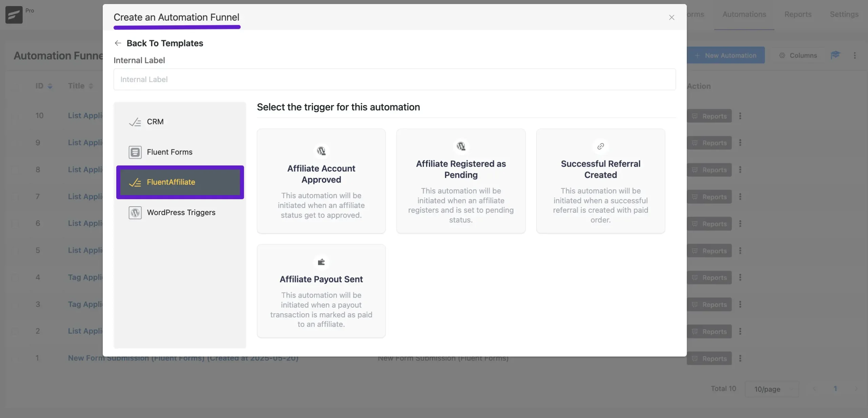868x418 pixels.
Task: Open the CRM trigger category
Action: (180, 122)
